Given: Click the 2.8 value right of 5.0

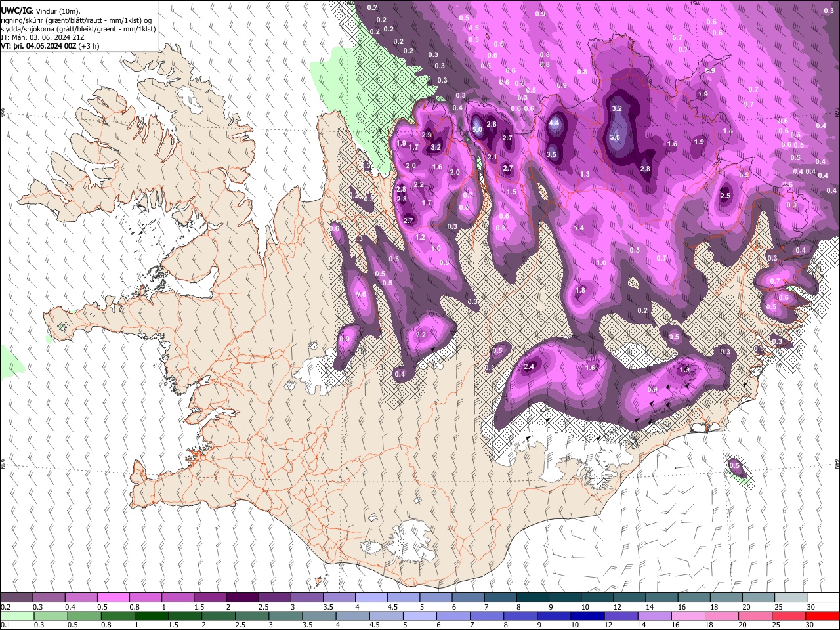Looking at the screenshot, I should (x=492, y=125).
